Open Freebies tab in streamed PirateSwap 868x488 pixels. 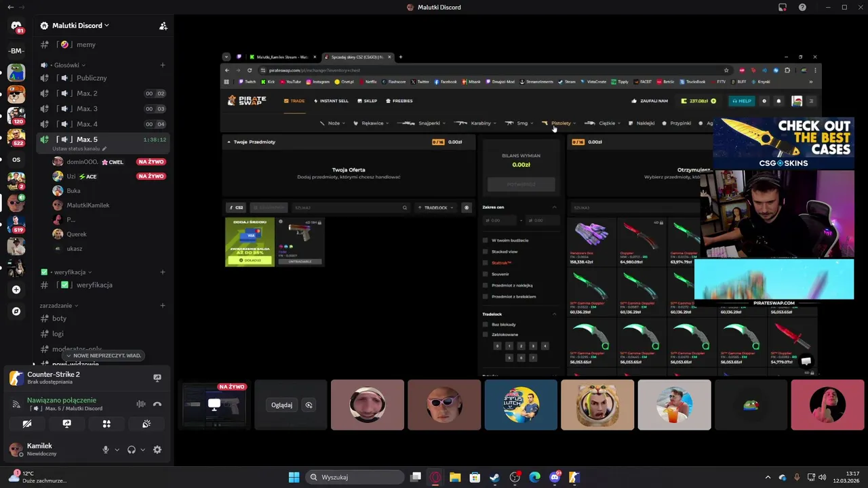click(x=399, y=101)
